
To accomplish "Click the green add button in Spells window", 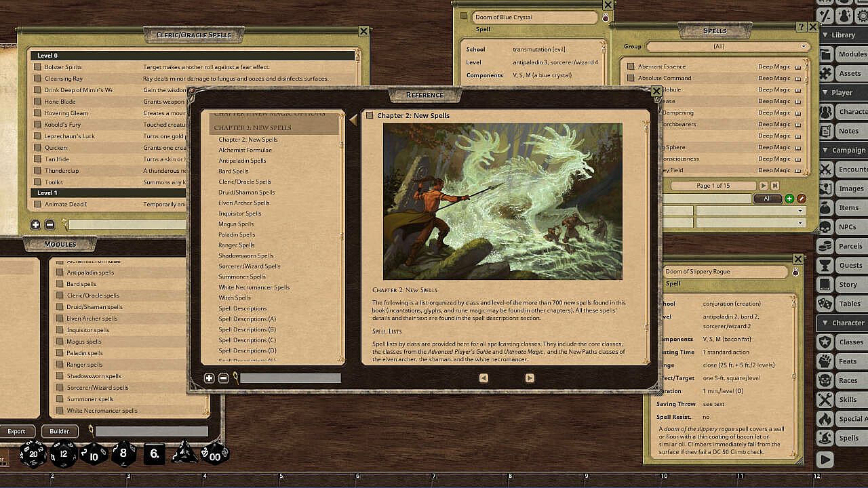I will 789,199.
